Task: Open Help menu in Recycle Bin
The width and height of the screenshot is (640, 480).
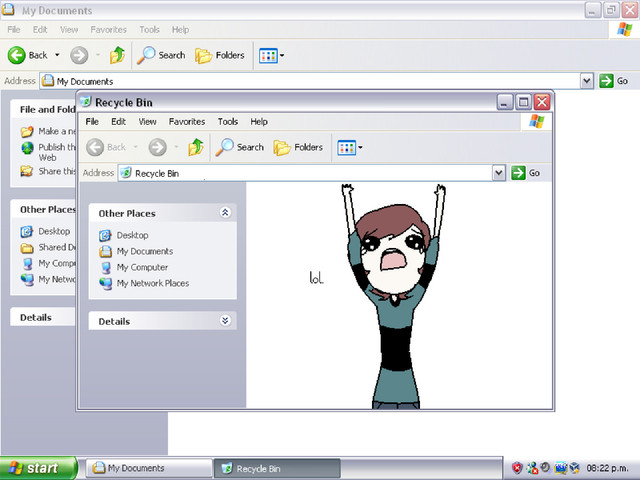Action: [259, 122]
